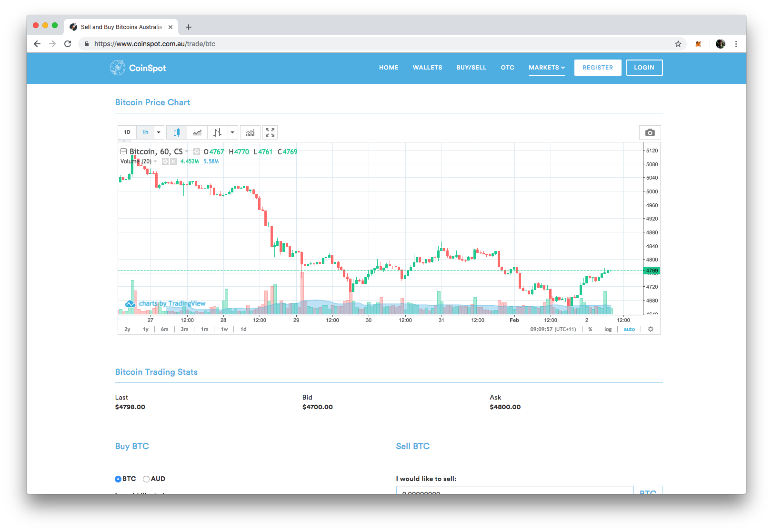Open the chart style dropdown arrow
The image size is (773, 532).
pos(232,132)
